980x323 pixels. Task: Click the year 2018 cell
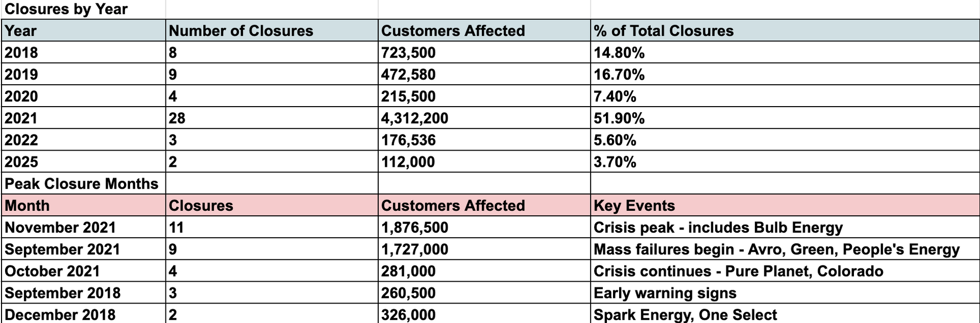(x=21, y=53)
